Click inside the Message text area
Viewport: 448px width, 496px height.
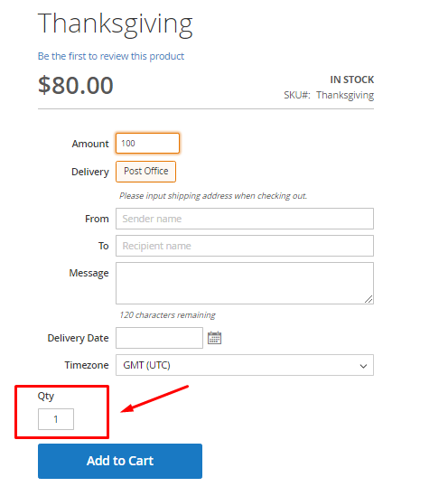245,283
